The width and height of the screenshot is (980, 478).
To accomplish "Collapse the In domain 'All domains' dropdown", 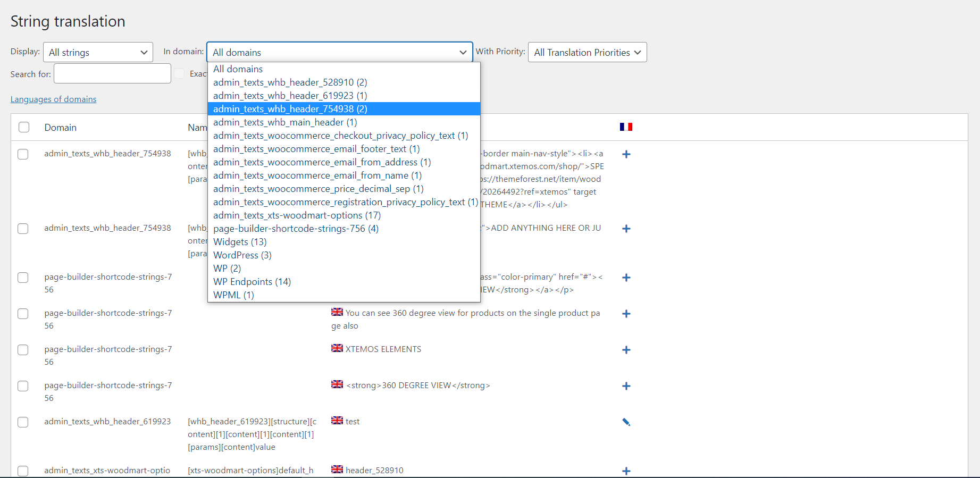I will 339,53.
